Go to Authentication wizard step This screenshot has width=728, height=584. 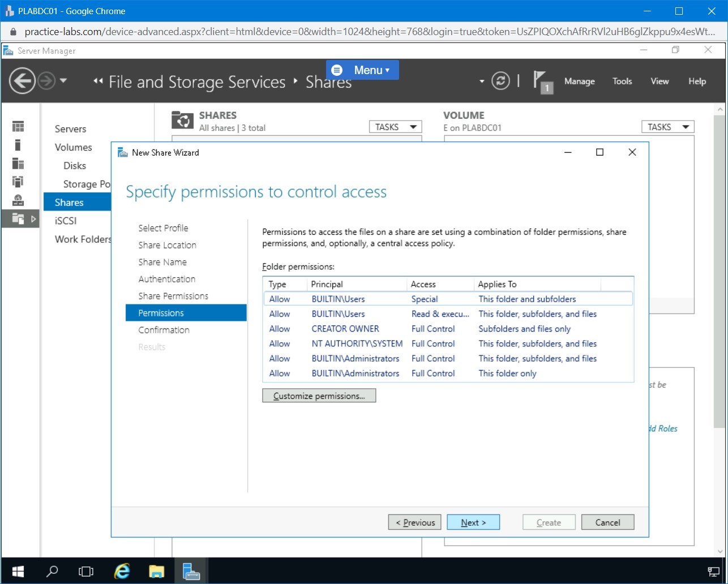pos(166,279)
